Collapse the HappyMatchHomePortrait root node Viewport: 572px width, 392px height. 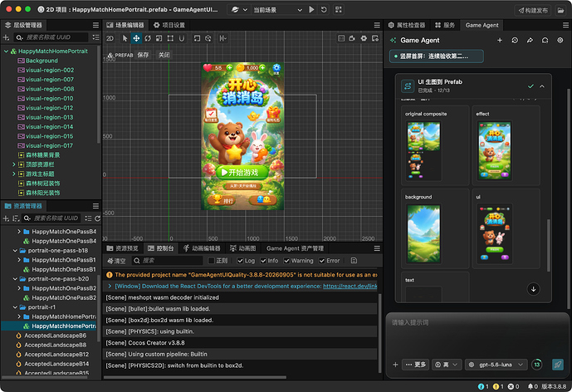(6, 51)
